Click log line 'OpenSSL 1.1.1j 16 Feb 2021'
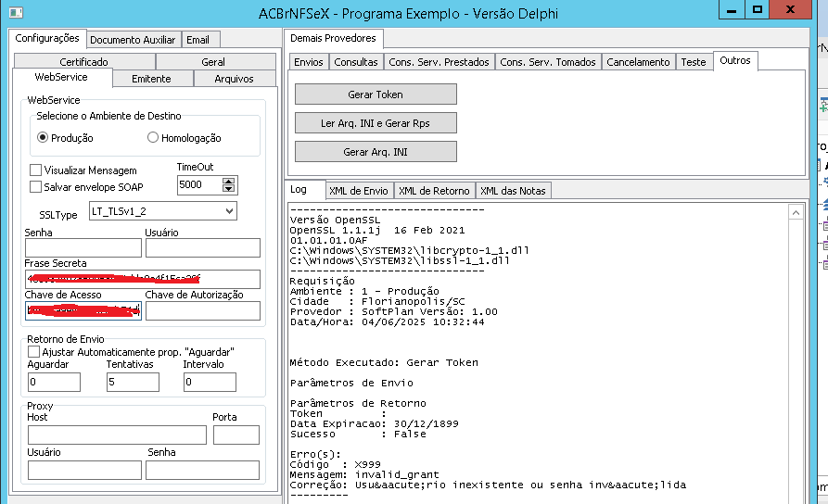The width and height of the screenshot is (828, 504). coord(377,230)
